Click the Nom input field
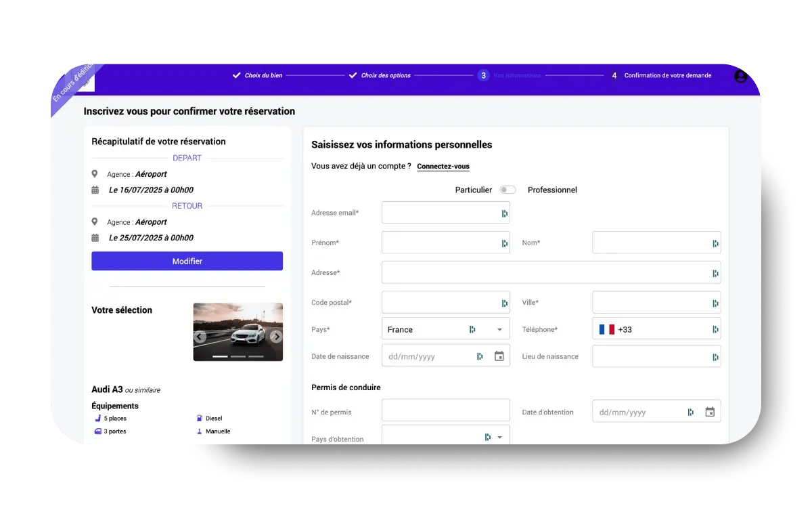The width and height of the screenshot is (812, 508). [656, 242]
